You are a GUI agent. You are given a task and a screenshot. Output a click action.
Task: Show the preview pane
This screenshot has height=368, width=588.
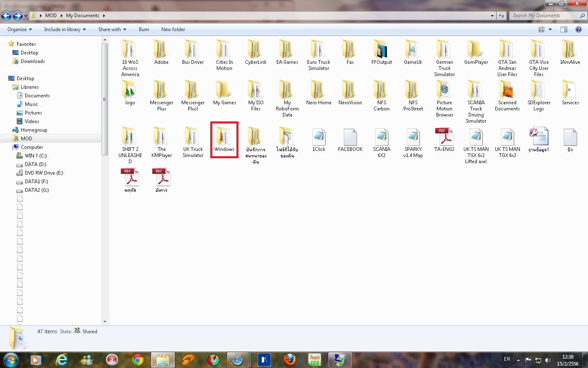564,29
